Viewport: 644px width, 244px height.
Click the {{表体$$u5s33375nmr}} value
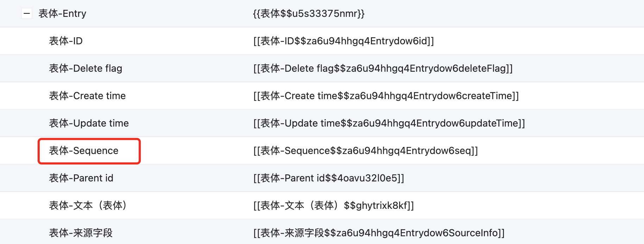[309, 14]
